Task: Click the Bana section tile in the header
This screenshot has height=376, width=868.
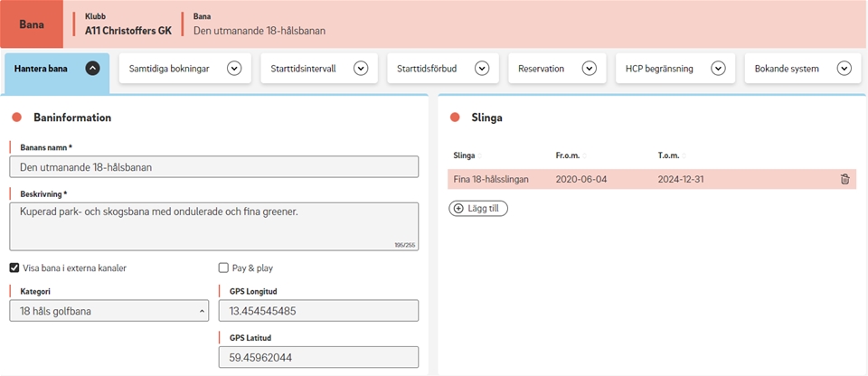Action: click(32, 24)
